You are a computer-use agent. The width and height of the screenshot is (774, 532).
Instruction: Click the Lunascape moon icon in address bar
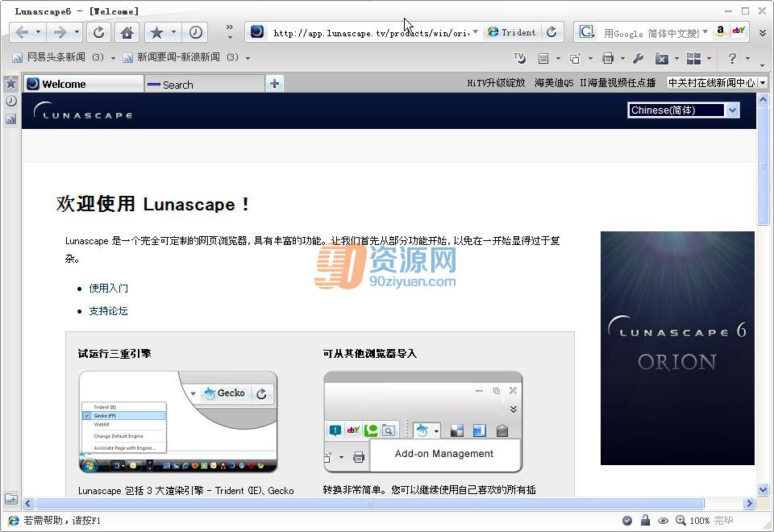coord(256,32)
